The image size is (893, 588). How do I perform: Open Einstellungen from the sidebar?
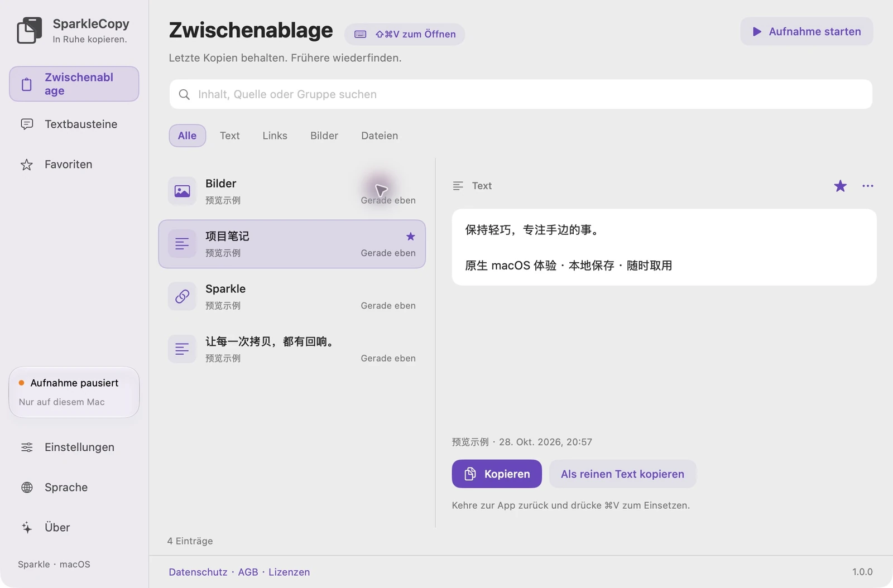[74, 447]
